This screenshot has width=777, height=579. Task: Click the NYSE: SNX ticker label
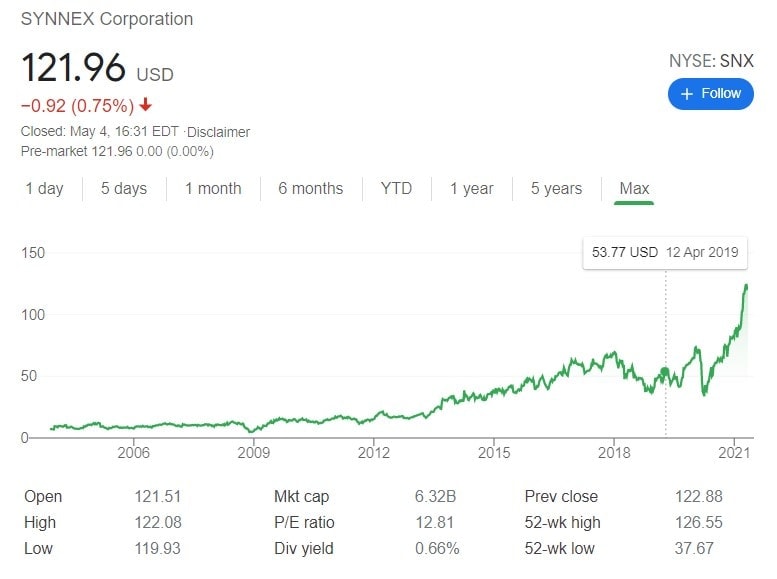[x=711, y=61]
